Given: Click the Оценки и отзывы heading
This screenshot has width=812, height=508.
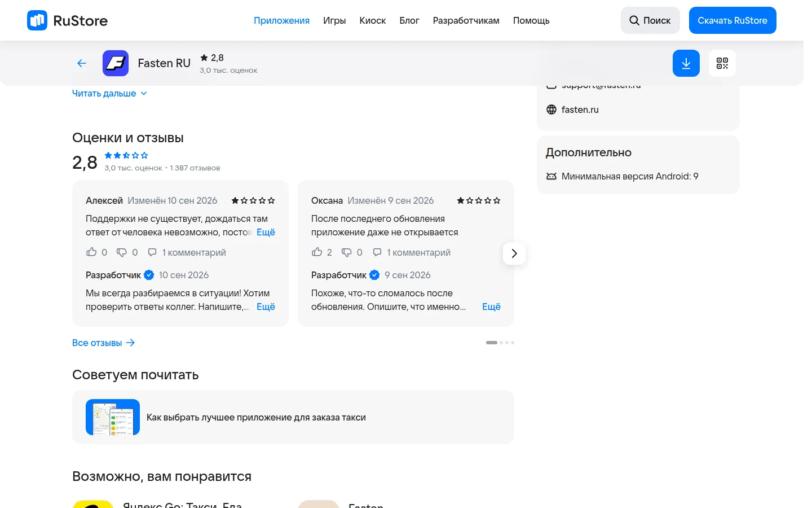Looking at the screenshot, I should point(128,138).
